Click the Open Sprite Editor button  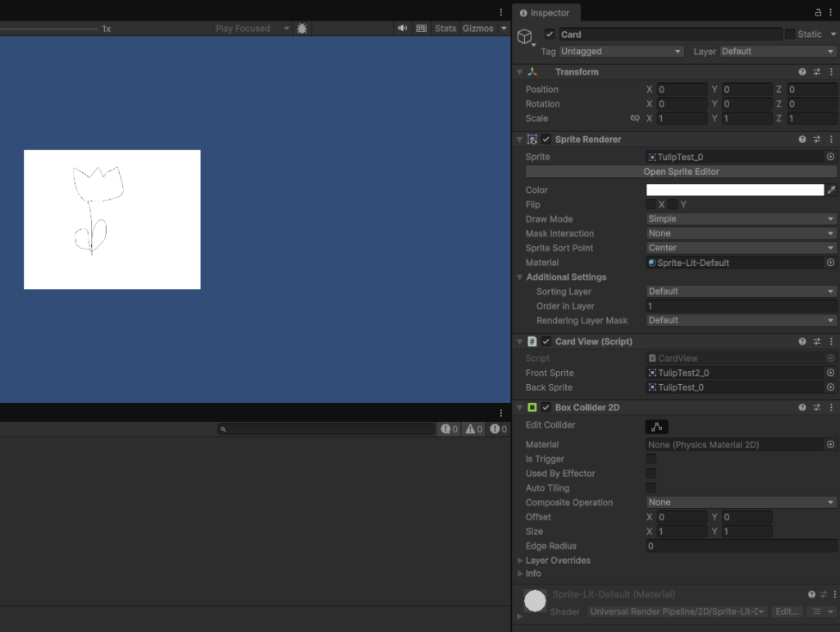tap(680, 172)
